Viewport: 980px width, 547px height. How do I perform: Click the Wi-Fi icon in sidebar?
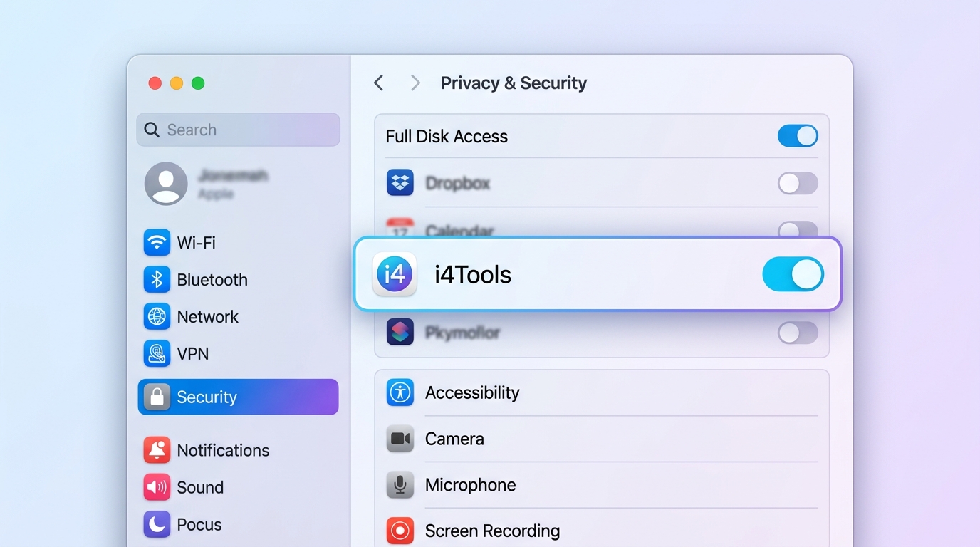[157, 243]
